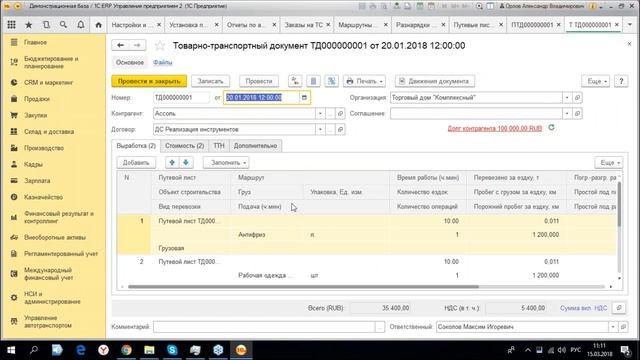Select table cell Антифриз

click(252, 235)
